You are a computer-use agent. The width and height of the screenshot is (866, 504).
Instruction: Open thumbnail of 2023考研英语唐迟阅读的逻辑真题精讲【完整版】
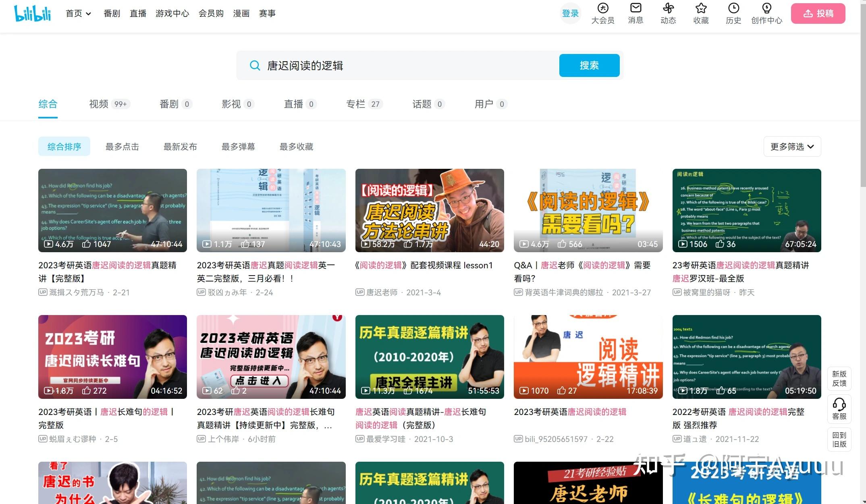(112, 210)
